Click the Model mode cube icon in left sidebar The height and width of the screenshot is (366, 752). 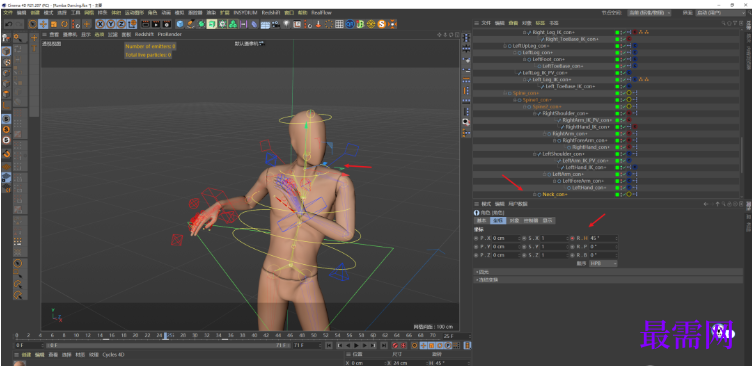click(x=7, y=51)
